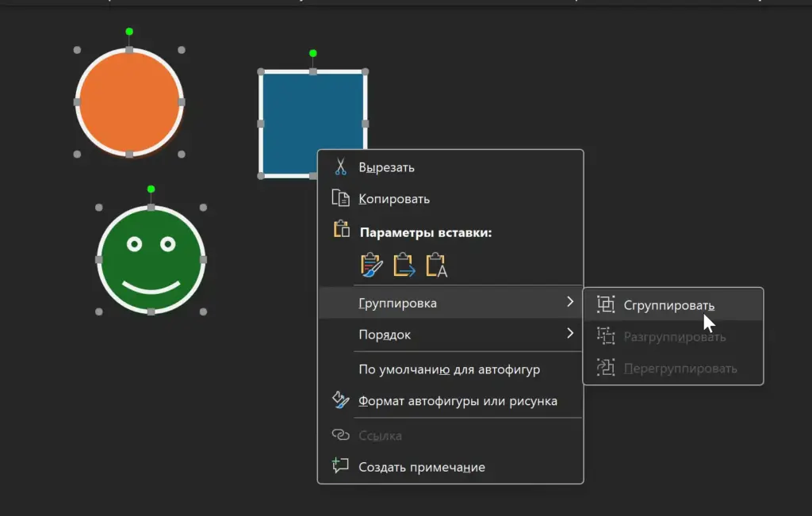Viewport: 812px width, 516px height.
Task: Click the group icon beside Сгруппировать
Action: point(605,304)
